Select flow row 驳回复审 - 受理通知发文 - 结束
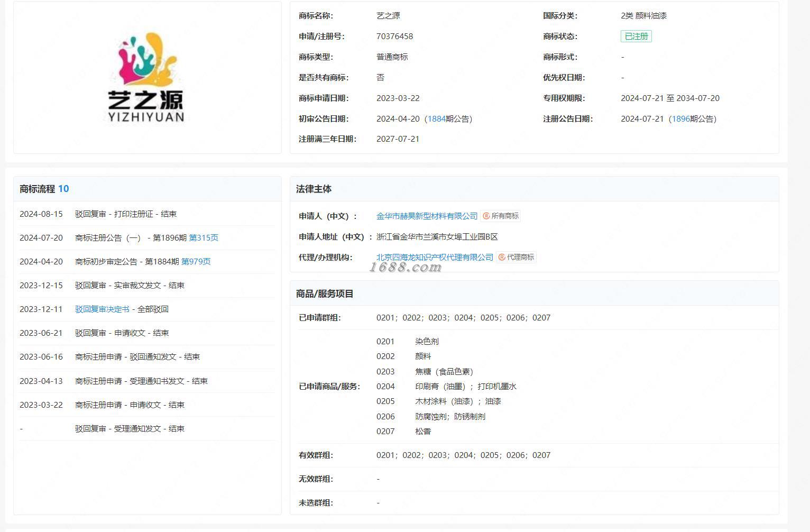 click(130, 429)
